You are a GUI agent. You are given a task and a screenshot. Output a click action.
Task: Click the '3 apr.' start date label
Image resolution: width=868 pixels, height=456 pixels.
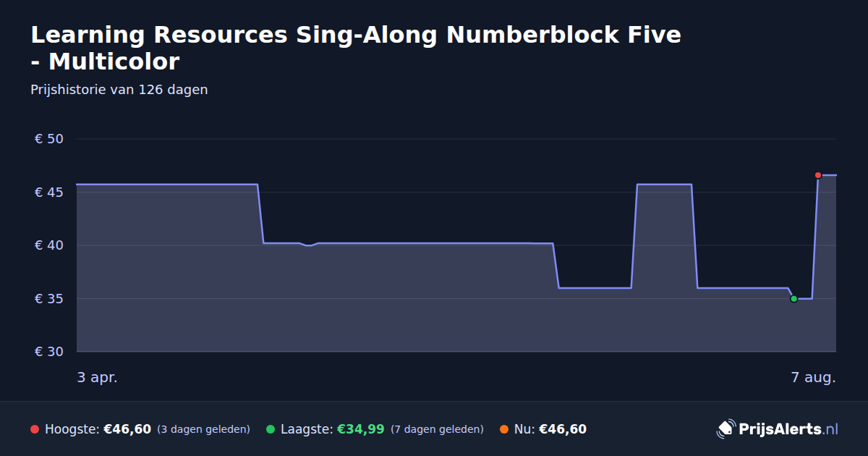(97, 377)
